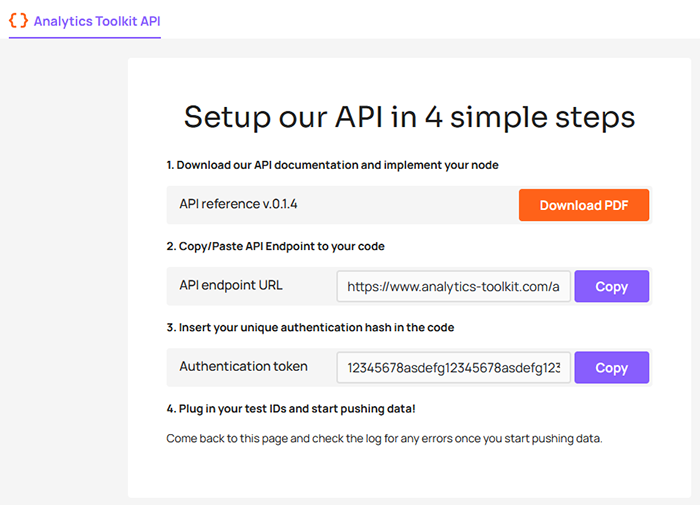This screenshot has height=505, width=700.
Task: Click the 'API endpoint URL' label
Action: pyautogui.click(x=231, y=285)
